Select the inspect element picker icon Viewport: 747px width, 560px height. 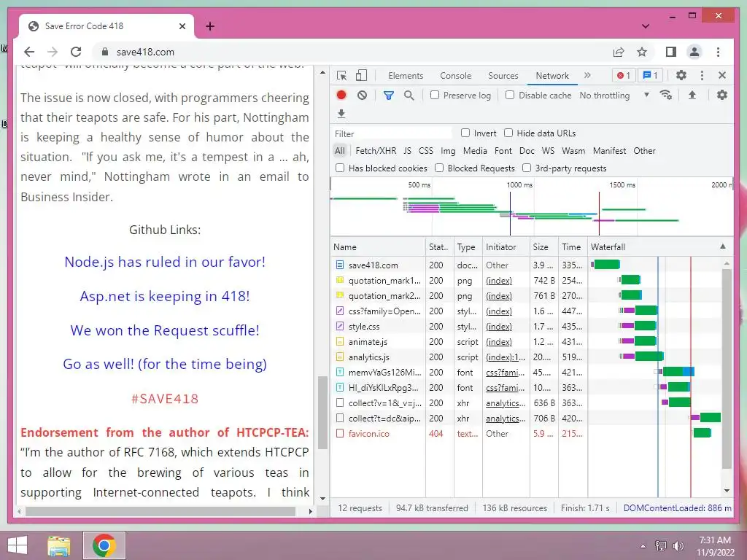(341, 76)
